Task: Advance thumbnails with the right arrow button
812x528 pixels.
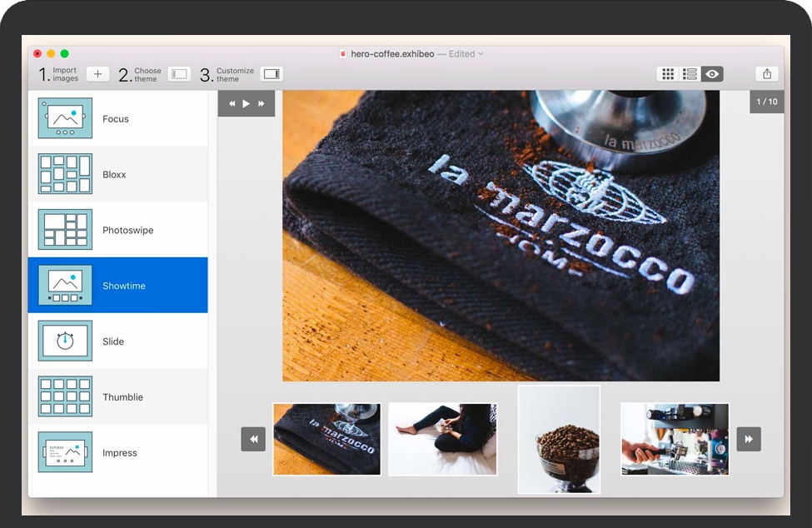Action: click(x=749, y=439)
